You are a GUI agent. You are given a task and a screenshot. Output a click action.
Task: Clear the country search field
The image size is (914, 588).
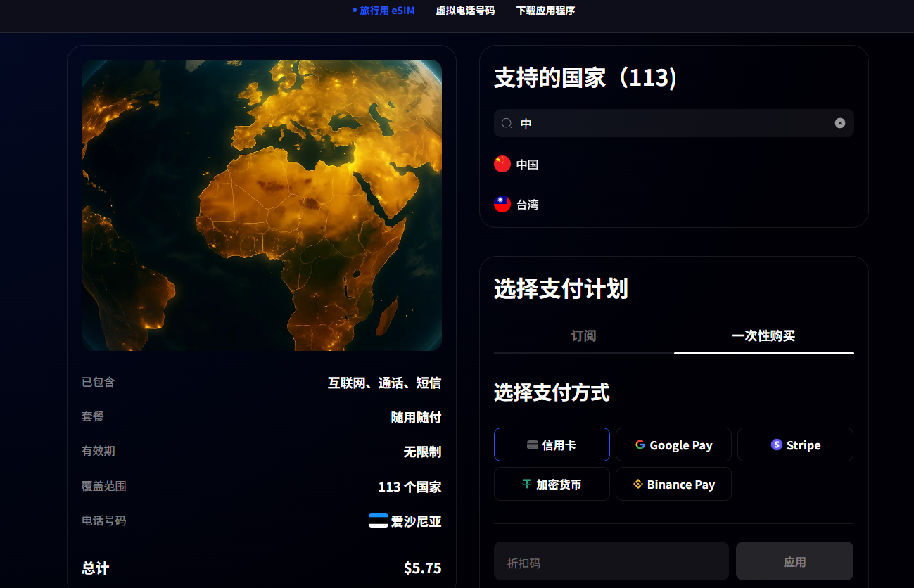tap(839, 123)
